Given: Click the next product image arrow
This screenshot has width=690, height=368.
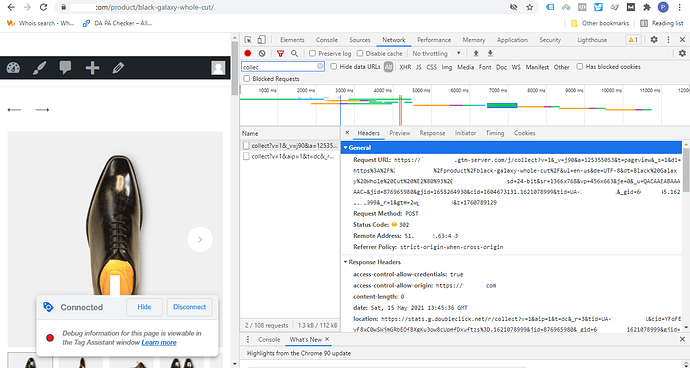Looking at the screenshot, I should tap(200, 239).
